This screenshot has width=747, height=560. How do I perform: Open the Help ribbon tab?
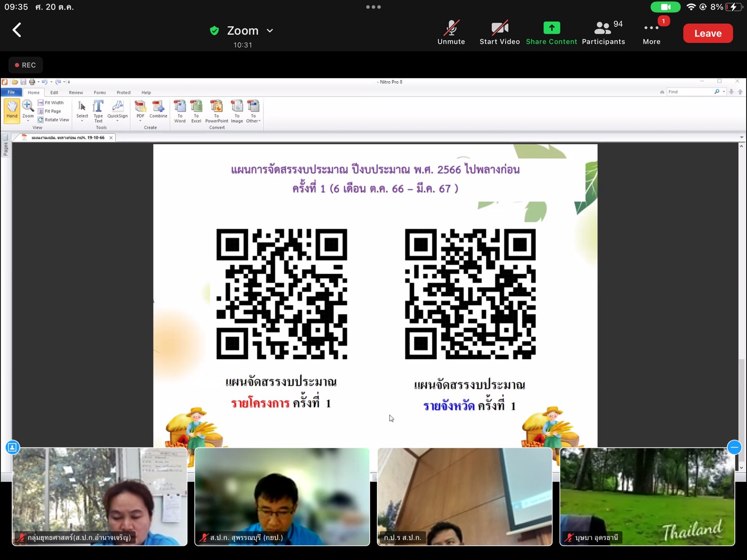coord(146,92)
